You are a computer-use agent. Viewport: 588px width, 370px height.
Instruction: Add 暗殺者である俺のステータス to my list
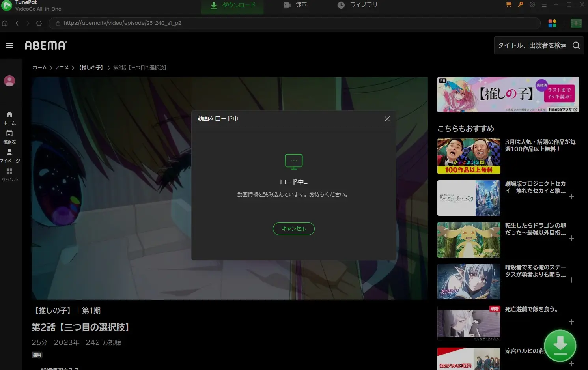(571, 280)
